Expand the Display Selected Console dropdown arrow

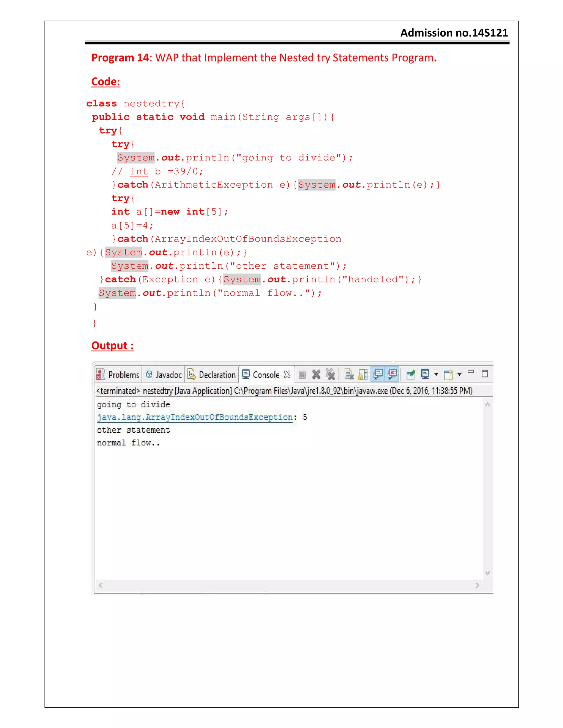[x=436, y=374]
